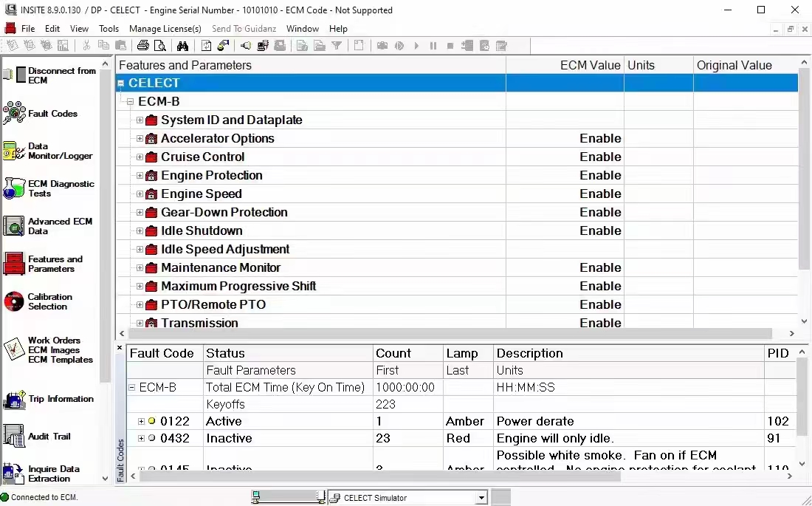Click the Lamp column header
This screenshot has width=812, height=506.
468,353
